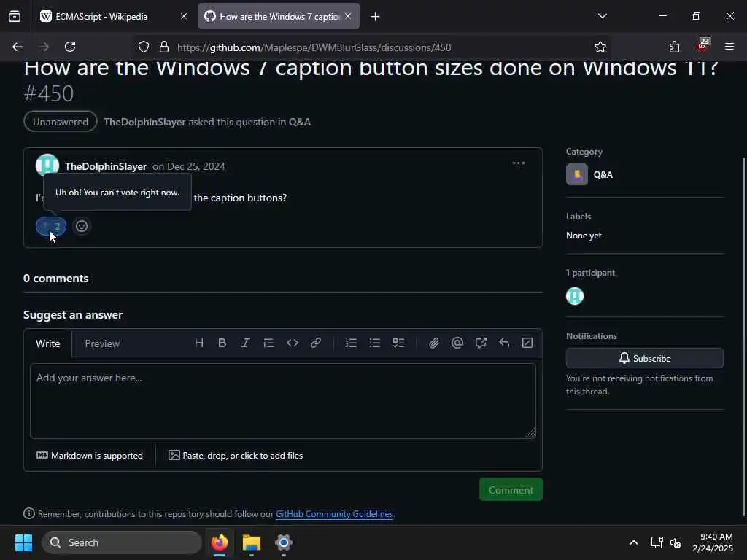
Task: Close the ECMAScript - Wikipedia tab
Action: (x=183, y=16)
